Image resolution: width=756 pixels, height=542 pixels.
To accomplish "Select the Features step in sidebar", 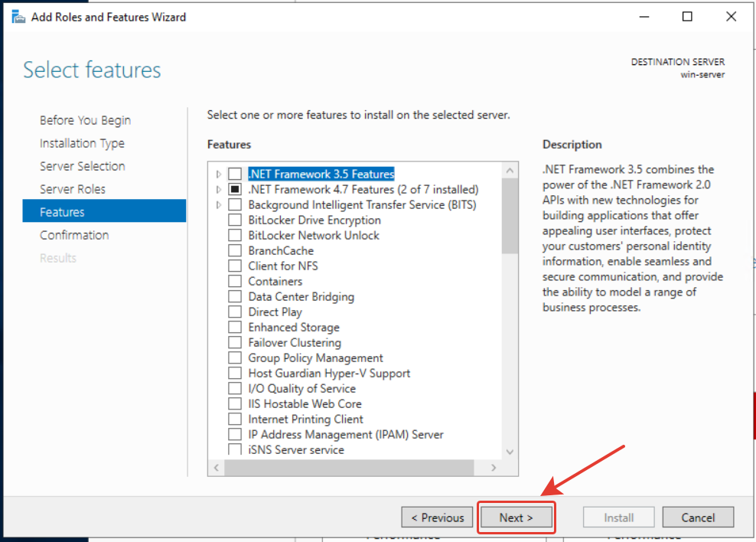I will coord(104,211).
